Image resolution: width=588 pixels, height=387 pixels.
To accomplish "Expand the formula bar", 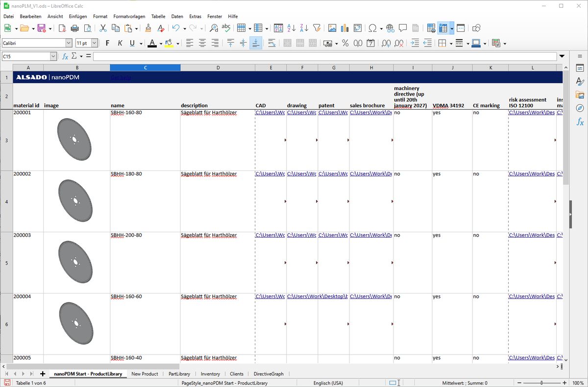I will point(562,56).
